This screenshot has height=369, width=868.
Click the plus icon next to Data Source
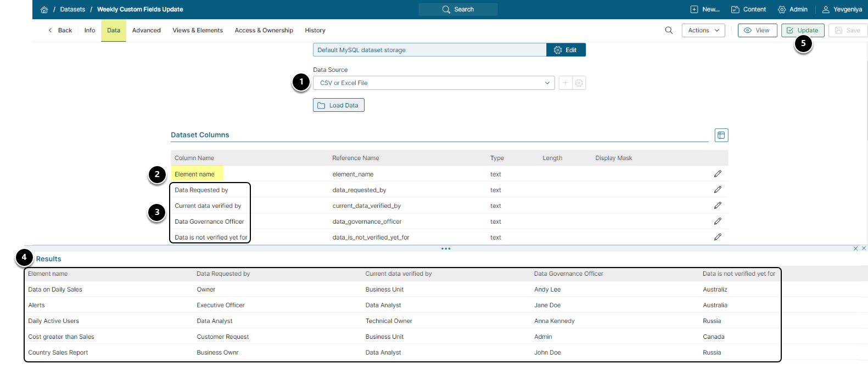[565, 83]
